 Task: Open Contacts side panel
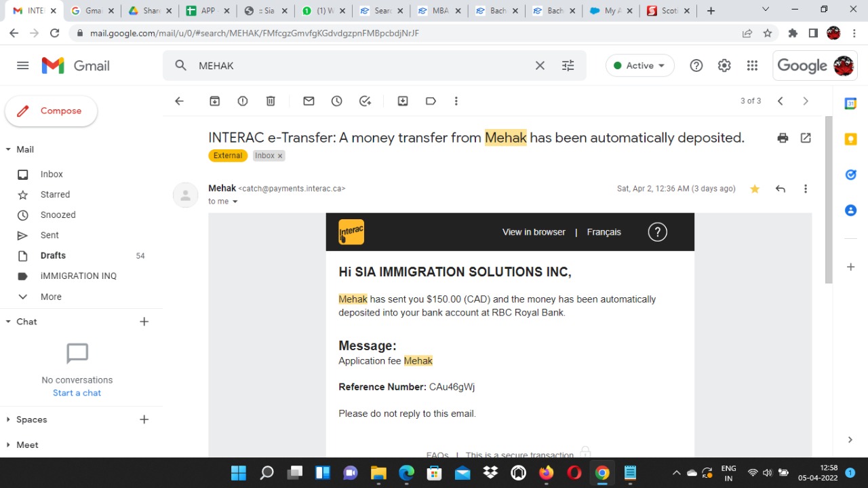pos(850,210)
